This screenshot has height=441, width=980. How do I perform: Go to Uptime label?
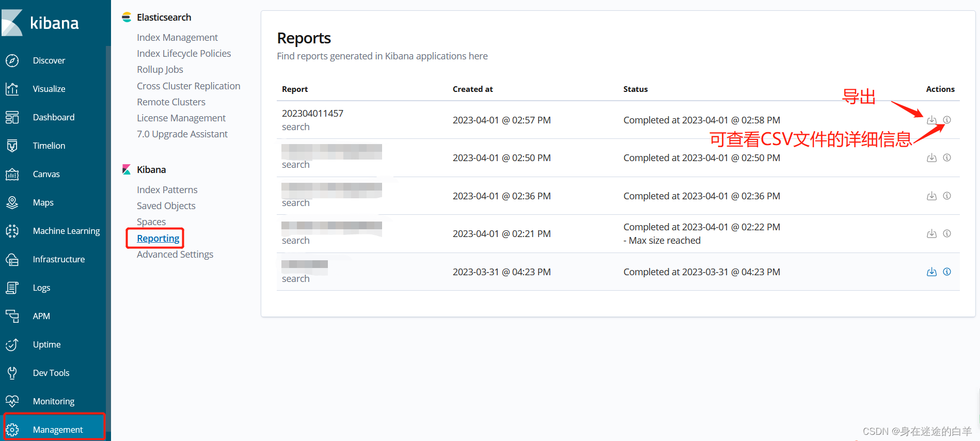click(x=47, y=344)
